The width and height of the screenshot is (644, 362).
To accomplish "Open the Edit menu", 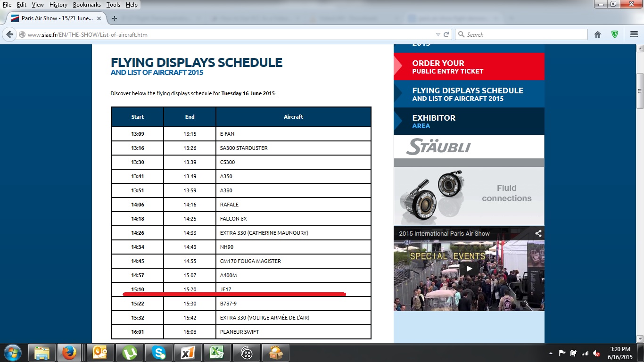I will tap(22, 5).
